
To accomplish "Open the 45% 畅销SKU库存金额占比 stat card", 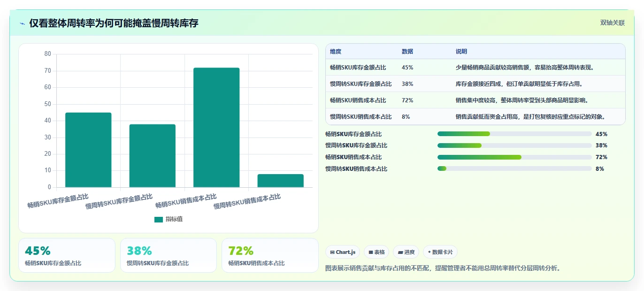I will click(x=67, y=255).
